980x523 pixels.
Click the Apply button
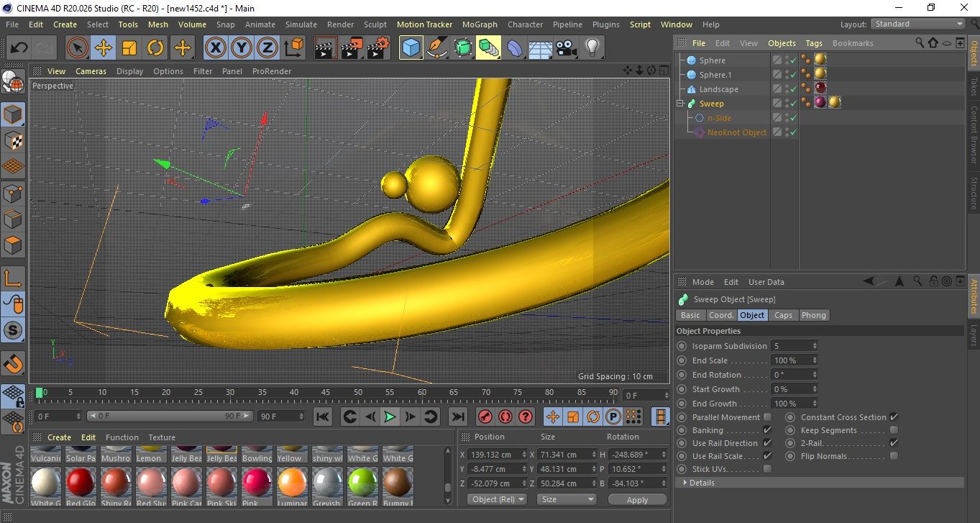637,499
